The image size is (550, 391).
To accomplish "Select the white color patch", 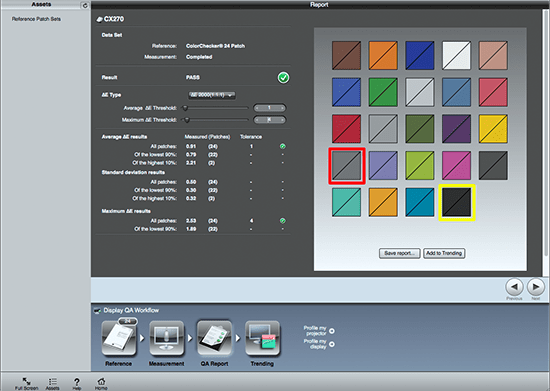I will 456,55.
